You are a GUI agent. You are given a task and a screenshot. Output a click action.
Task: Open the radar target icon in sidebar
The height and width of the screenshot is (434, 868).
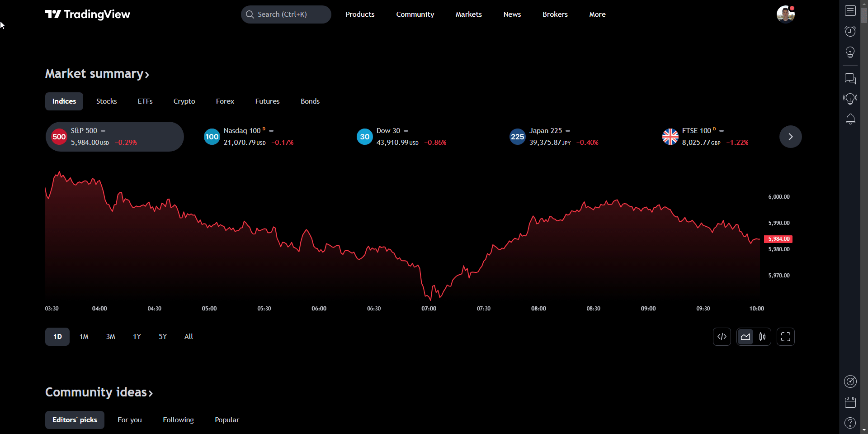[x=850, y=382]
